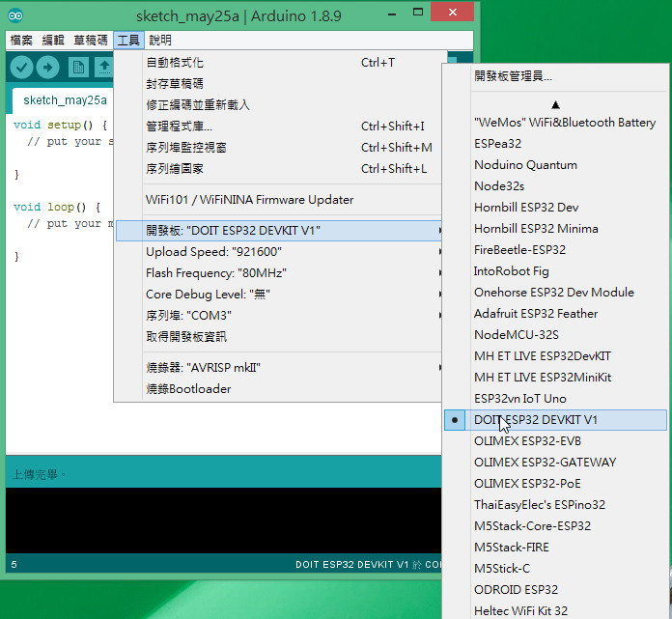Select the M5Stick-C board
672x619 pixels.
(556, 568)
